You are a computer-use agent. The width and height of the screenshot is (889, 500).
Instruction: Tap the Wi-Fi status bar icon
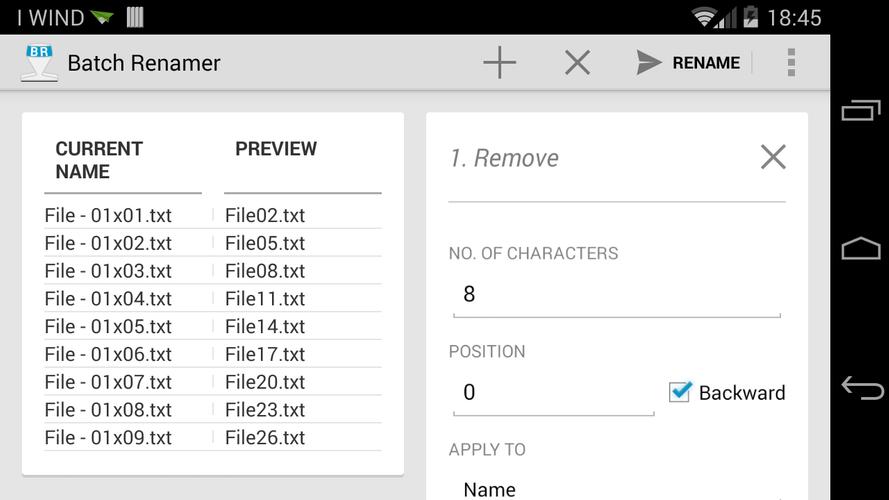coord(705,17)
